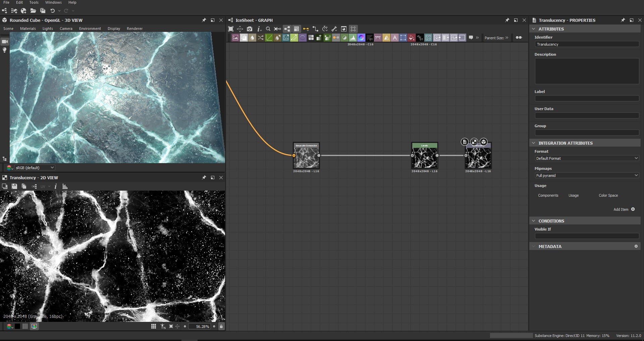The image size is (644, 341).
Task: Click the light bulb icon in 3D view
Action: pos(5,50)
